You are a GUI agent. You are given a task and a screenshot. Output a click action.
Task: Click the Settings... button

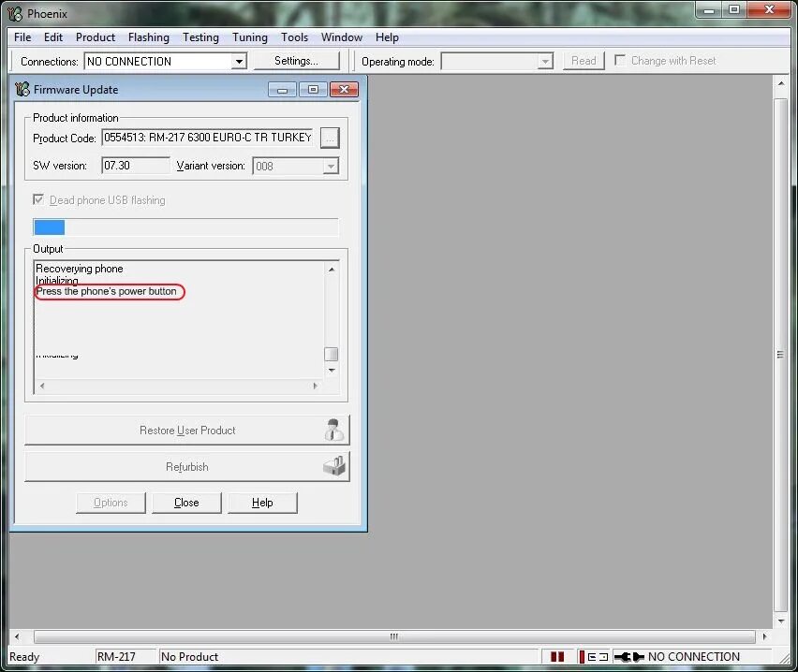pyautogui.click(x=296, y=61)
